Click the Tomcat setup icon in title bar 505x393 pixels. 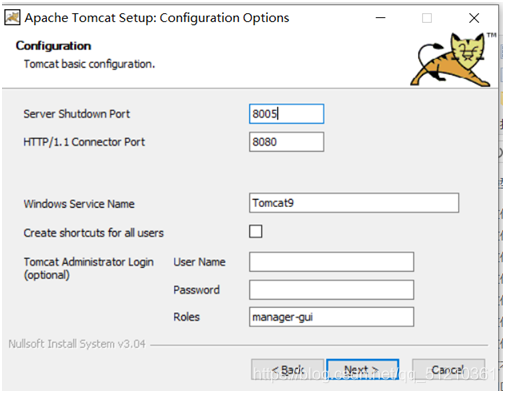(12, 18)
